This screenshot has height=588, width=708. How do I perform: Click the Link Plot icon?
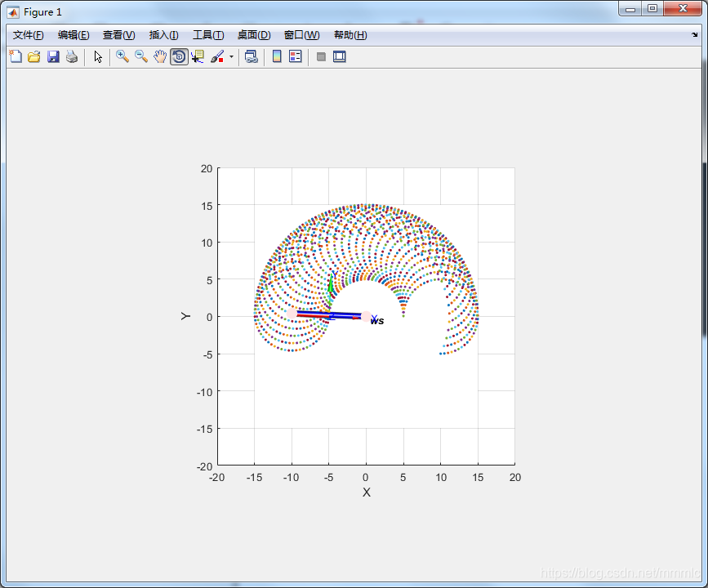(x=252, y=56)
